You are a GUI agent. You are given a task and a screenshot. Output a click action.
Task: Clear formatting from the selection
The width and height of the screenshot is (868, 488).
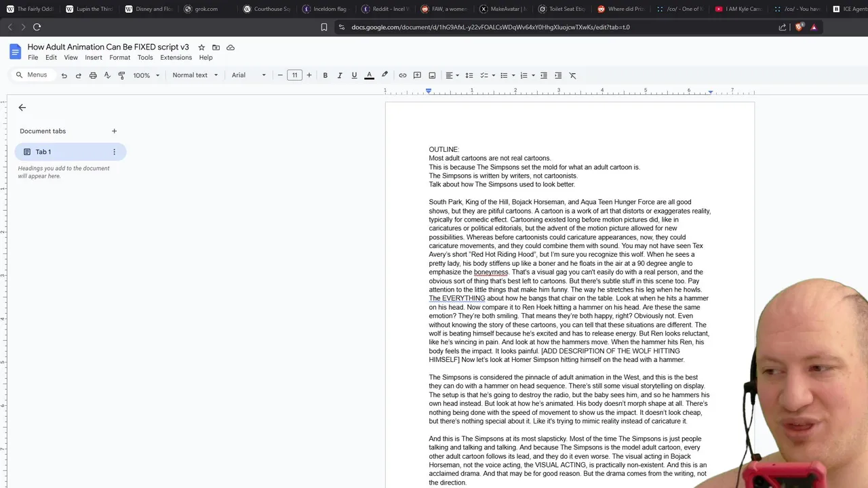[572, 75]
